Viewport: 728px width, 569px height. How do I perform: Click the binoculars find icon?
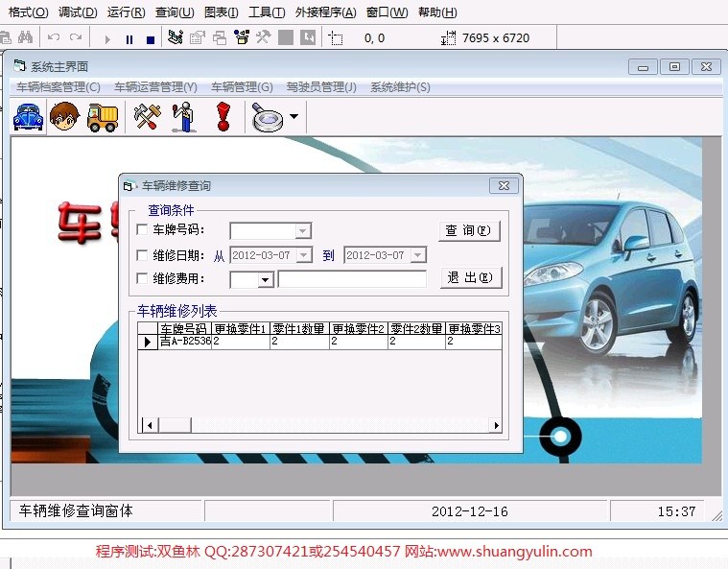pos(25,37)
